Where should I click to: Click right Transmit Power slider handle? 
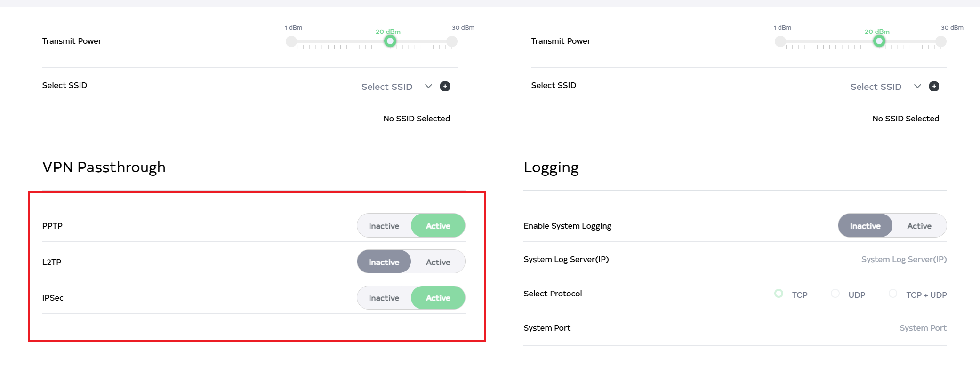point(879,41)
